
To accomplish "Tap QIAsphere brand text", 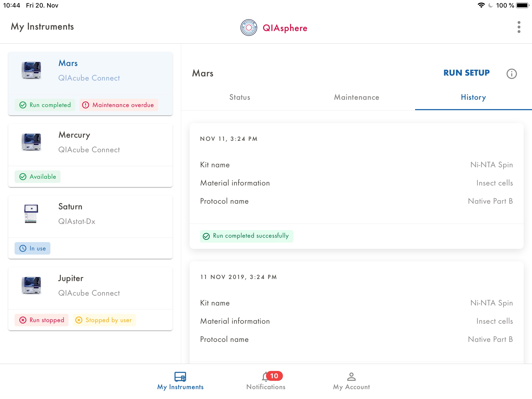I will click(x=285, y=28).
